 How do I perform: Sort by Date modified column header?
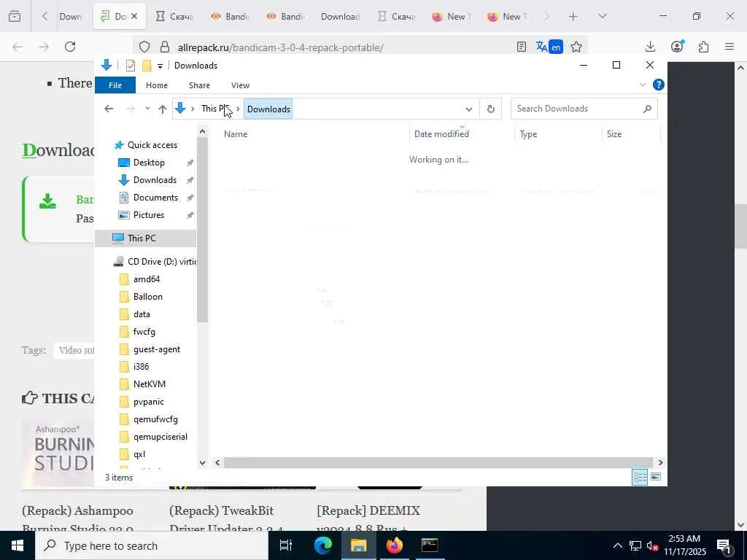coord(441,134)
